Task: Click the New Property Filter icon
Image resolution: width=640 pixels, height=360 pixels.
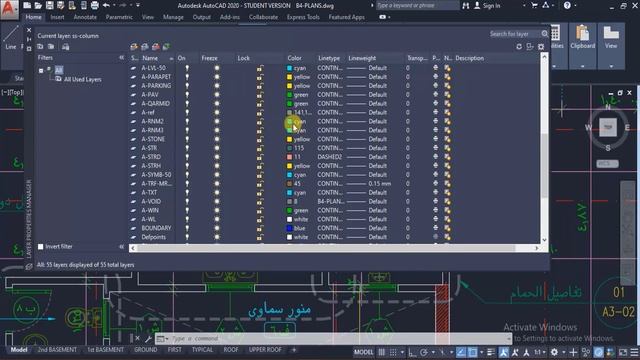Action: (x=40, y=47)
